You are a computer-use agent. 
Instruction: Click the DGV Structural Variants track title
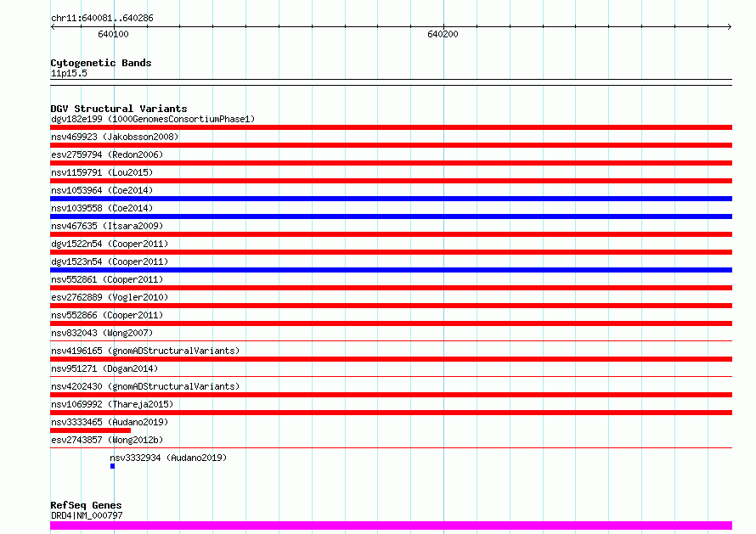pyautogui.click(x=119, y=109)
